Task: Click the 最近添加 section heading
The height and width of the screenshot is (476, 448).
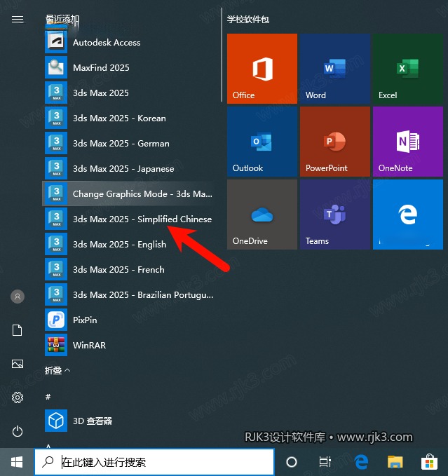Action: (62, 19)
